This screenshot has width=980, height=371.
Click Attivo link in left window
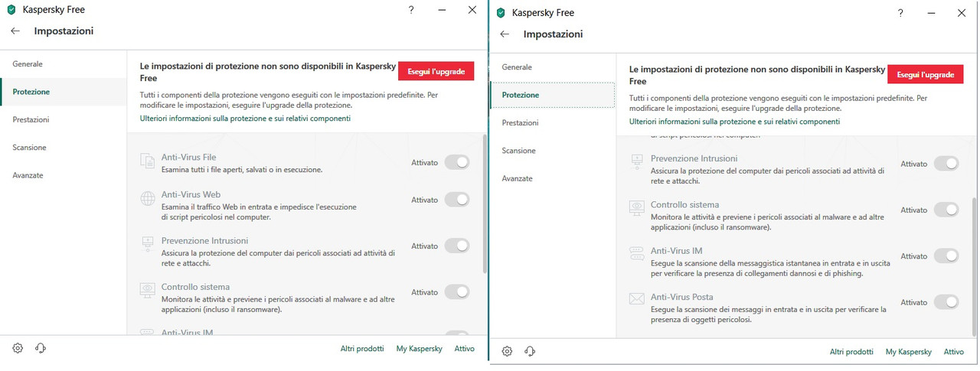point(464,348)
